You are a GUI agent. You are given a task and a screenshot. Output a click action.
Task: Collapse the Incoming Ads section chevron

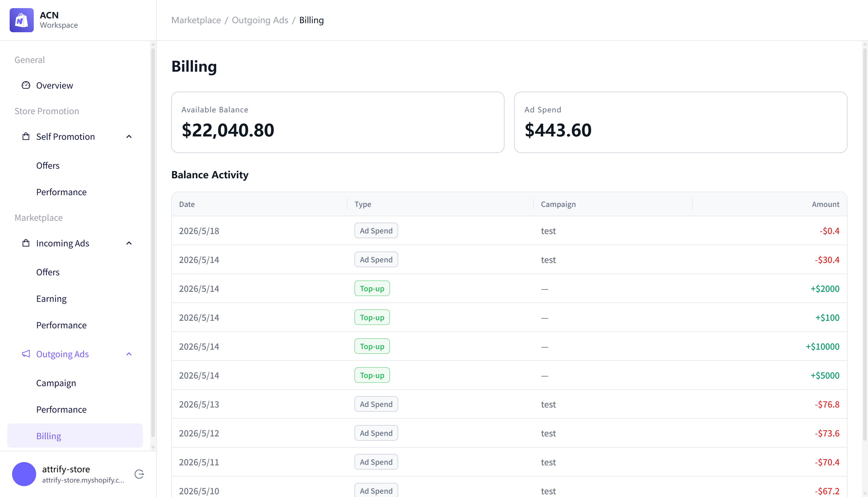point(129,243)
